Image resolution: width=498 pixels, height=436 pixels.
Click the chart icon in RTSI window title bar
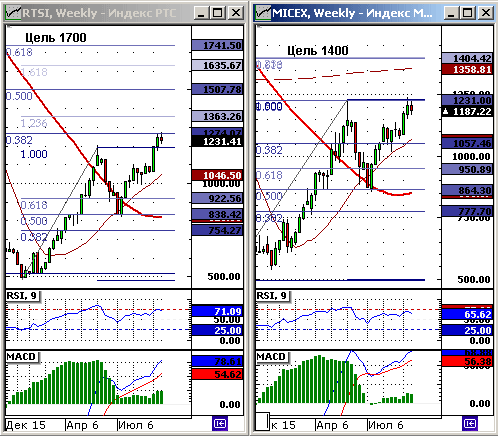point(14,13)
